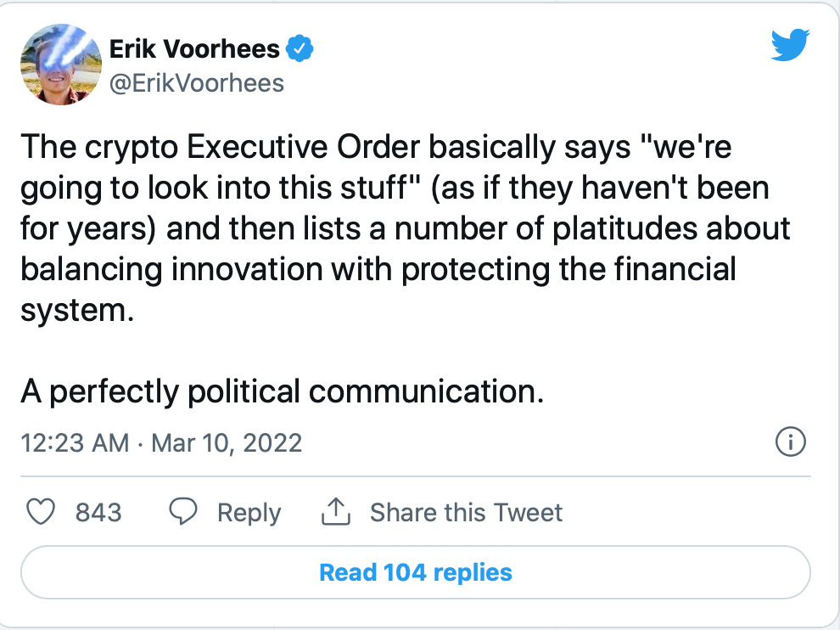840x630 pixels.
Task: Open Erik Voorhees's profile avatar picture
Action: 61,65
